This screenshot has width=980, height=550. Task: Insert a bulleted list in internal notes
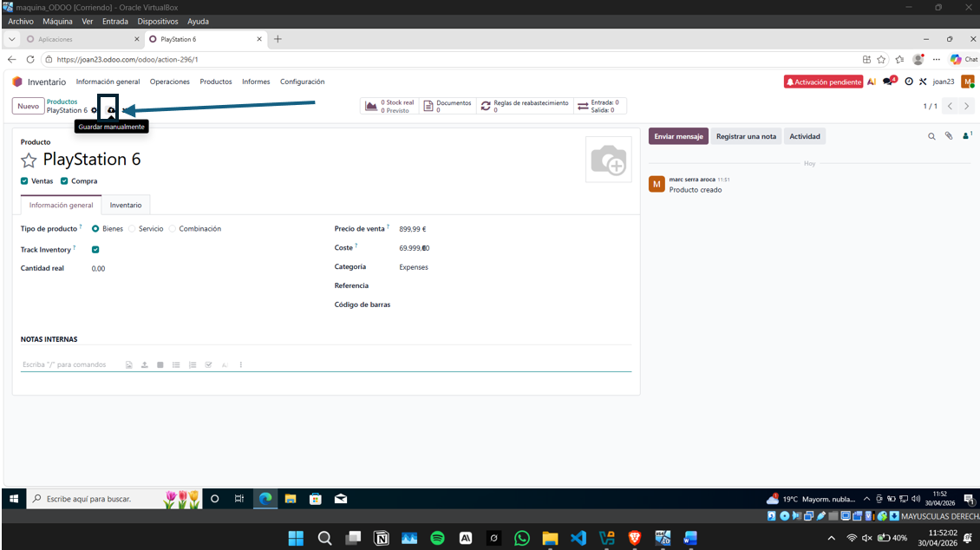click(176, 365)
